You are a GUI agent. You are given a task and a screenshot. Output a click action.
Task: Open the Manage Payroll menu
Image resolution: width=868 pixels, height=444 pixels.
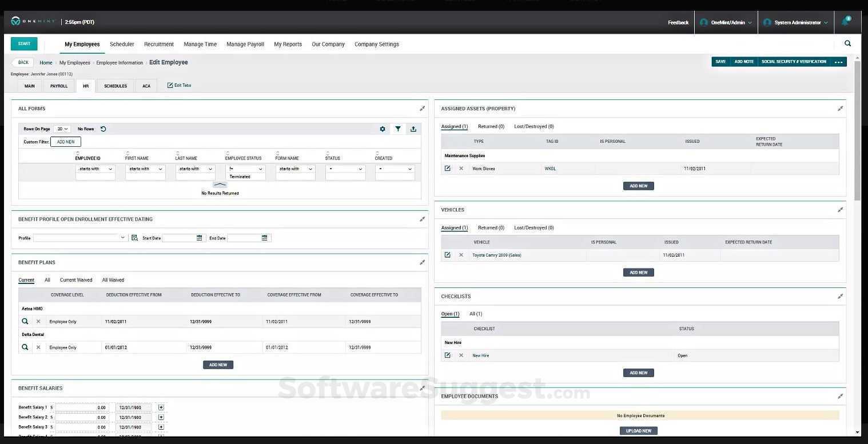click(245, 44)
